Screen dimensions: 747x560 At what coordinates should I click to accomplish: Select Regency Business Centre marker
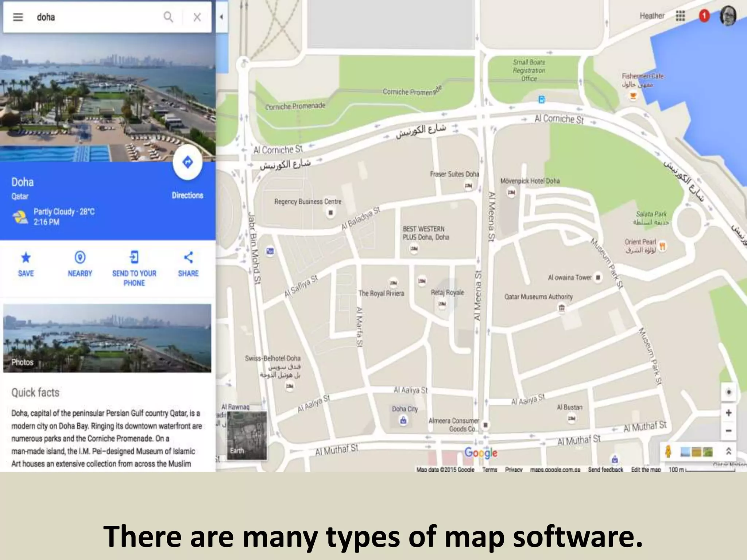330,213
